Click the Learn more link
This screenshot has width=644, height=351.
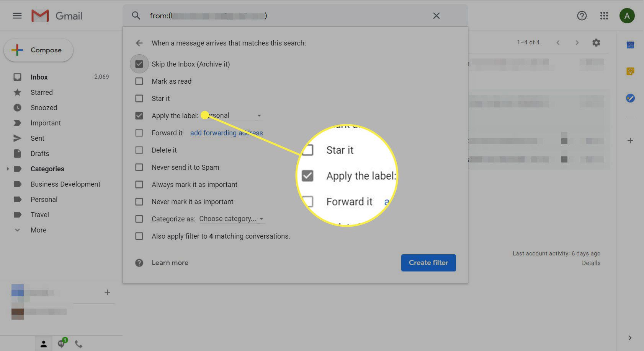coord(170,263)
